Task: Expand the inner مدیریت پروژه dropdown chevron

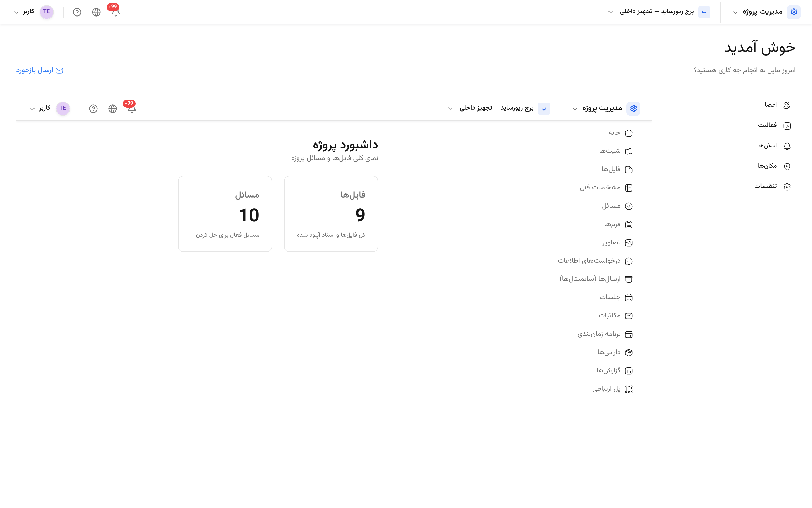Action: pos(575,109)
